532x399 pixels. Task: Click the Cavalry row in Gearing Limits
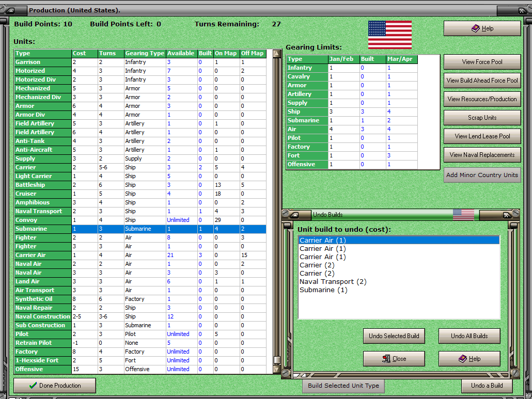pos(352,76)
